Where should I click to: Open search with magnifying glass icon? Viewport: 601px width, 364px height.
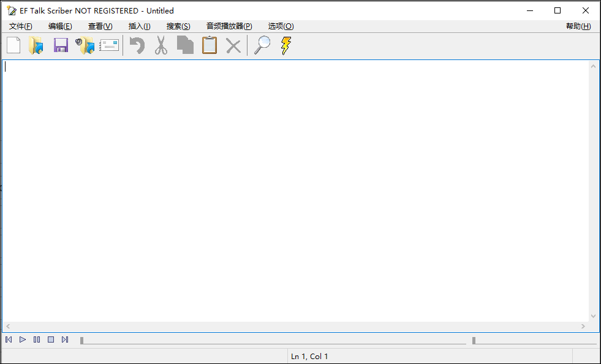pyautogui.click(x=263, y=45)
